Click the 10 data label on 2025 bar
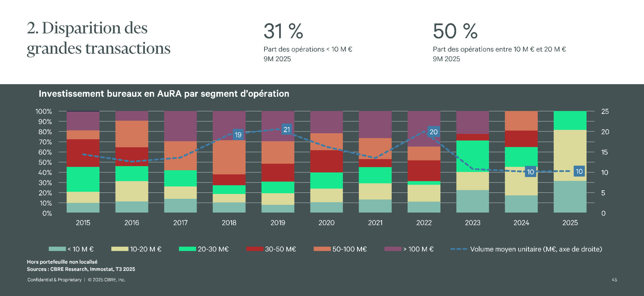This screenshot has width=644, height=296. click(579, 171)
